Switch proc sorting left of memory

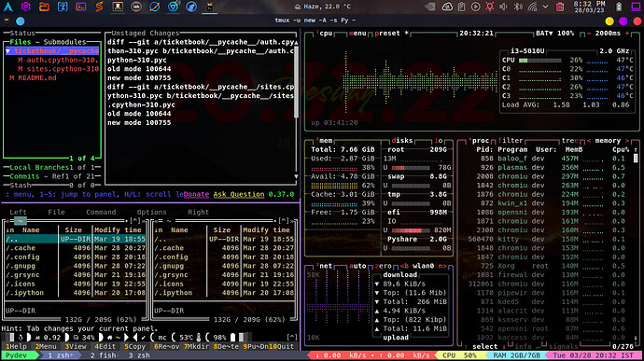(589, 141)
